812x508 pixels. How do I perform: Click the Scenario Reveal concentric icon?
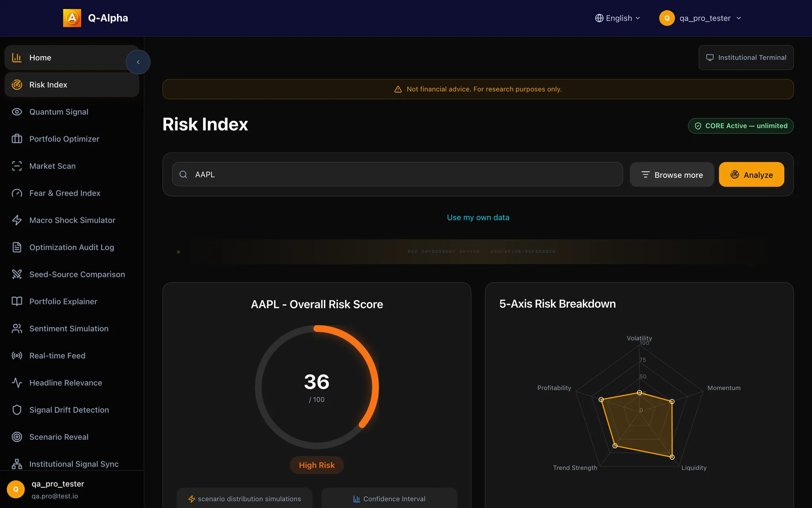[x=17, y=437]
